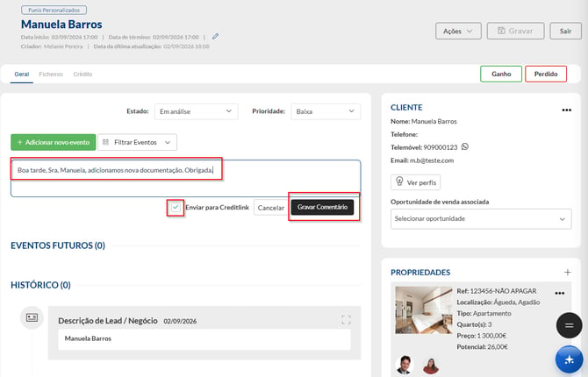Click the male agent avatar
588x377 pixels.
(405, 364)
